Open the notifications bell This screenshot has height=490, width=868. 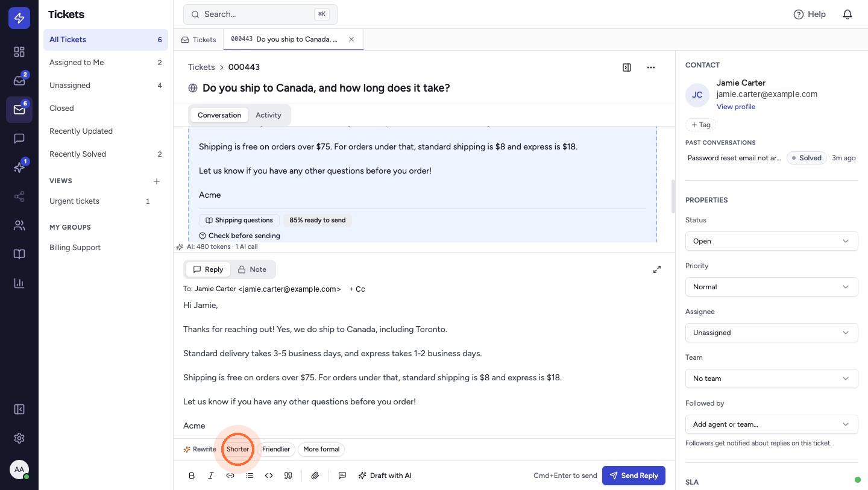(x=848, y=14)
